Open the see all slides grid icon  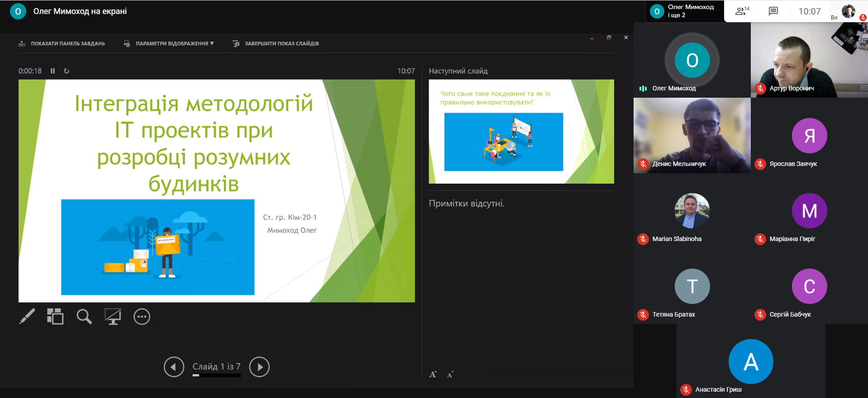point(55,317)
